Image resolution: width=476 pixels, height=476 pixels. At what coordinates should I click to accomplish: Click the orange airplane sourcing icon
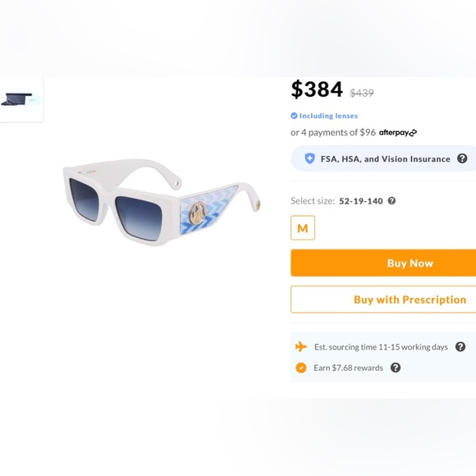(301, 346)
